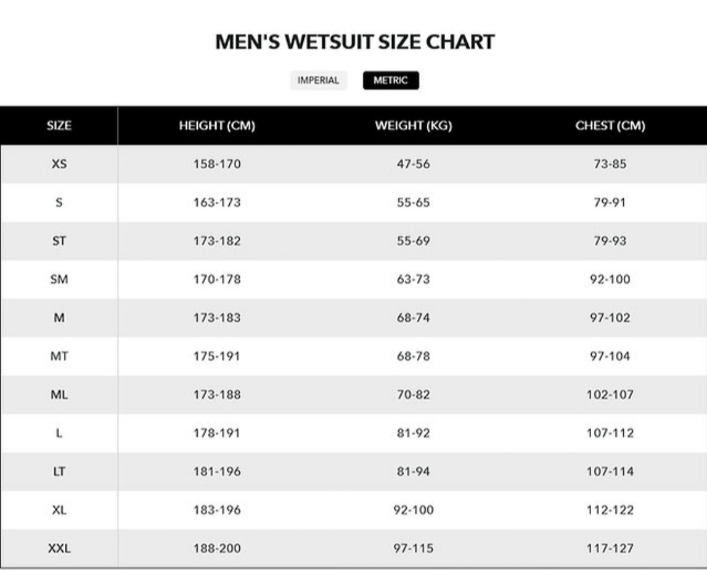Click the 112-122 chest cell
Image resolution: width=707 pixels, height=588 pixels.
[610, 509]
